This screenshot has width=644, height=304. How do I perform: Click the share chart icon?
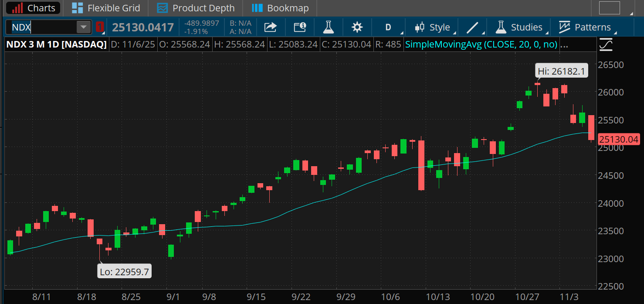pos(270,27)
